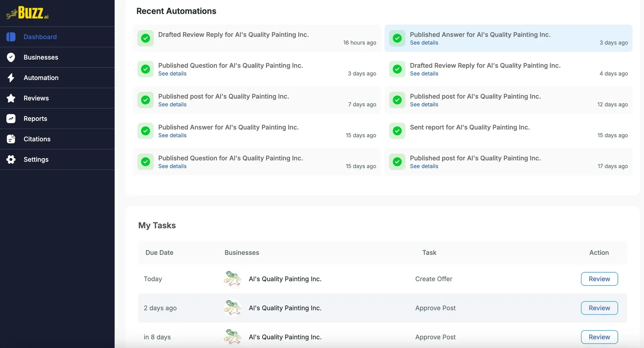The width and height of the screenshot is (644, 348).
Task: Click business logo in the in 8 days task row
Action: [x=232, y=337]
